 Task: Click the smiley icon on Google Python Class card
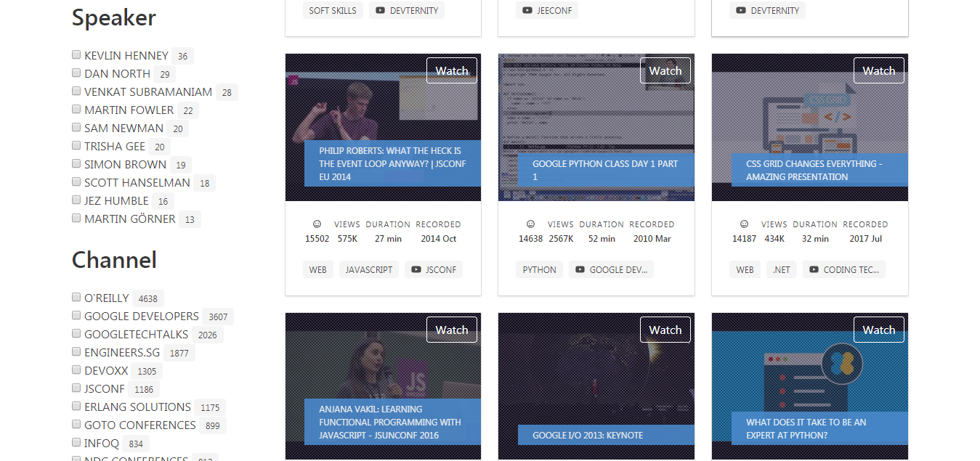(530, 224)
